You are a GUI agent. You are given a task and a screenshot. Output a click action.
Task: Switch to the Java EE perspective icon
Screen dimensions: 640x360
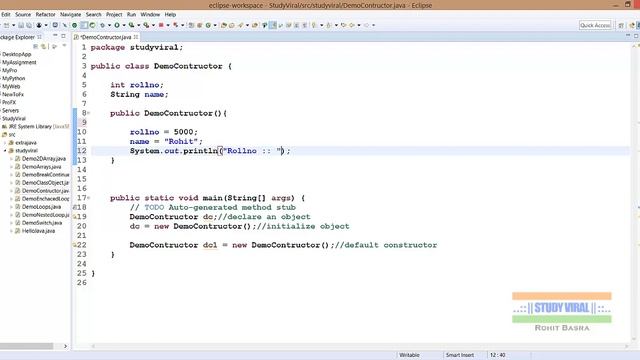pyautogui.click(x=632, y=25)
